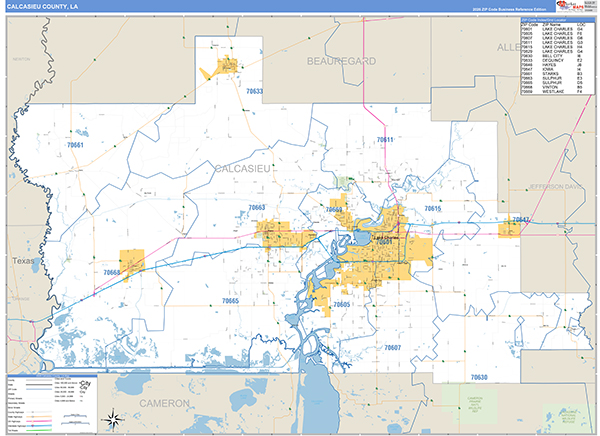Click the NEWTON county label
This screenshot has width=600, height=436.
[21, 59]
